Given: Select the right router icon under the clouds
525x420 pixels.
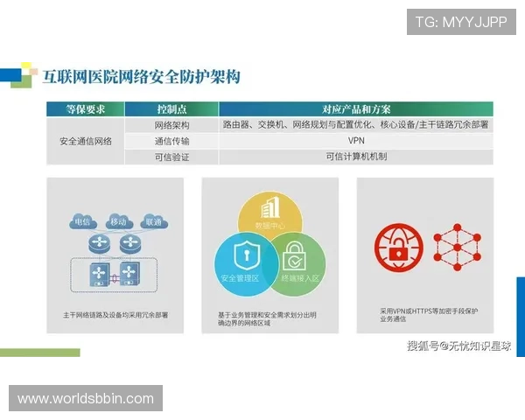Looking at the screenshot, I should coord(130,244).
